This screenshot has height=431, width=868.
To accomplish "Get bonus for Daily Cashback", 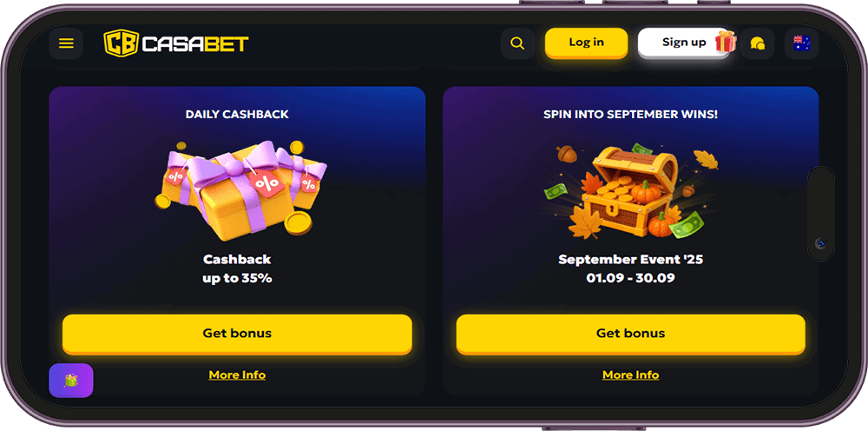I will [x=237, y=334].
